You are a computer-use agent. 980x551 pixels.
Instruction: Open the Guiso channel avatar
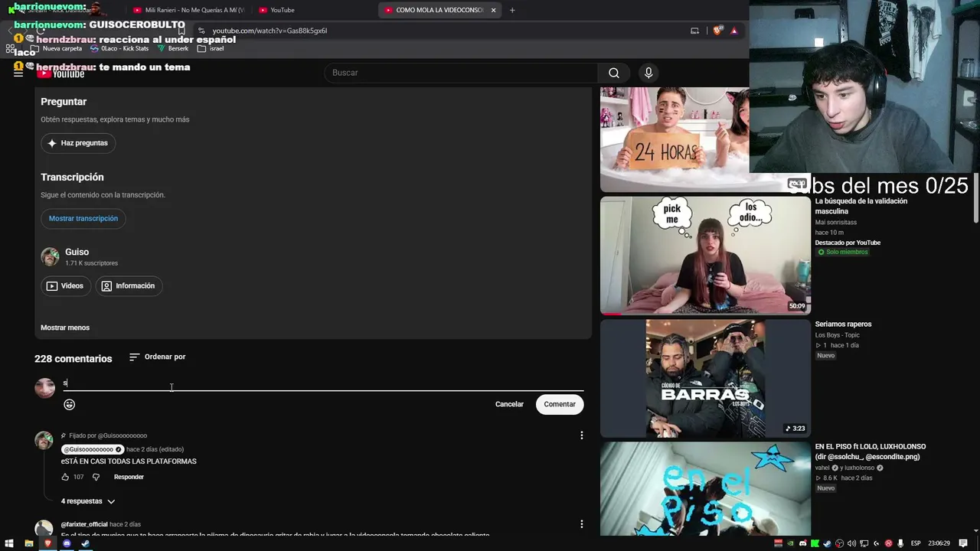tap(50, 256)
